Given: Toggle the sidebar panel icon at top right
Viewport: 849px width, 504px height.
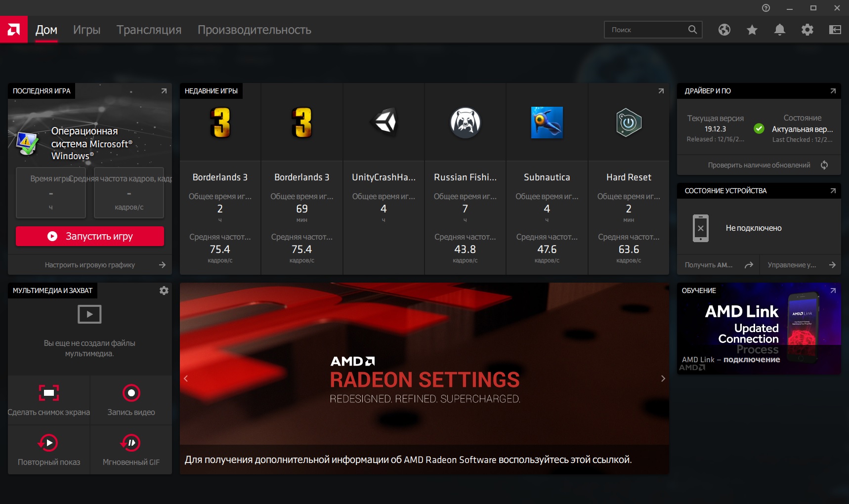Looking at the screenshot, I should (x=835, y=30).
